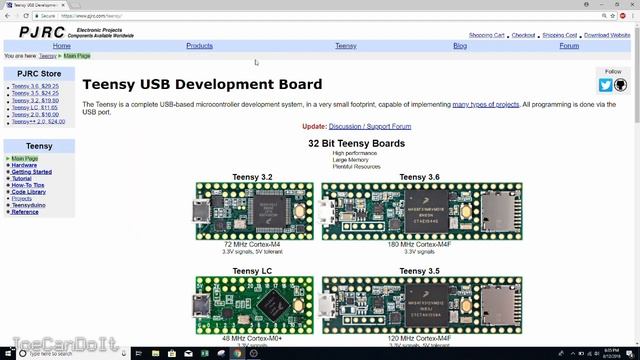Click the taskbar clock and date
Screen dimensions: 640x360
click(x=612, y=353)
